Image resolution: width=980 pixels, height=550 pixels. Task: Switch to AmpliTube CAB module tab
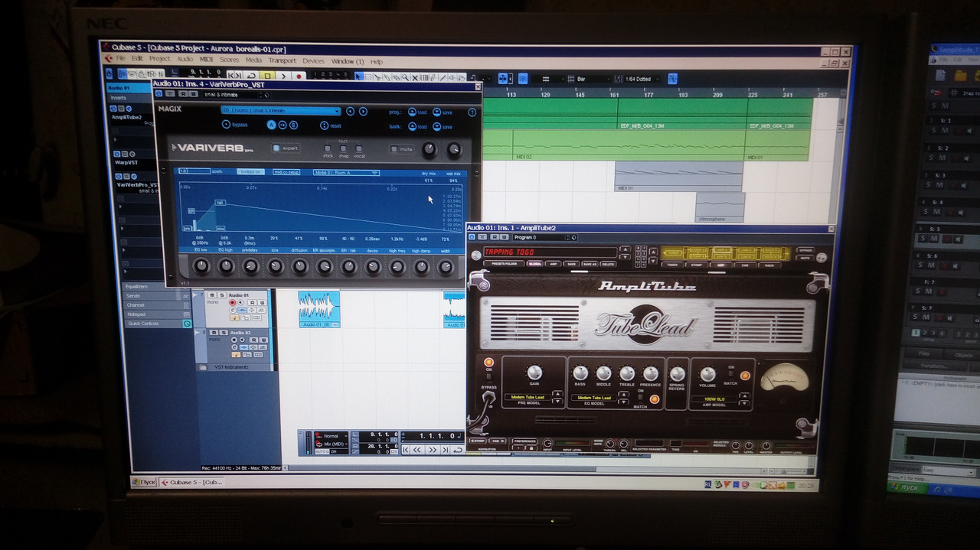tap(744, 265)
